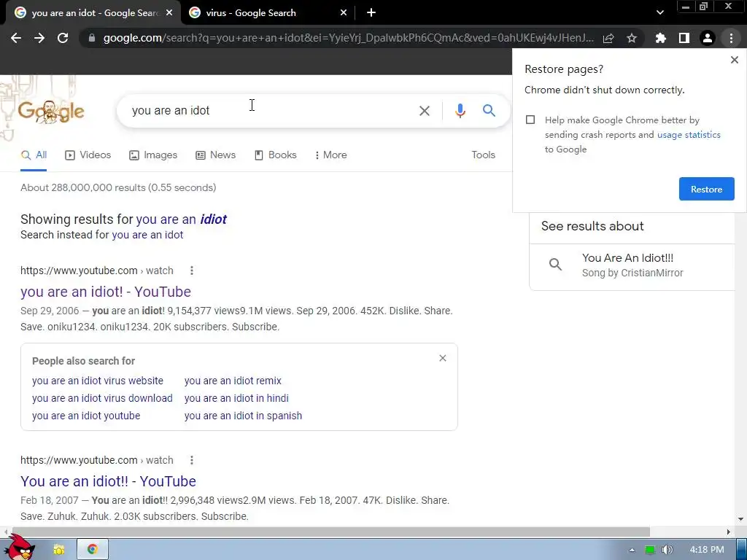Image resolution: width=747 pixels, height=560 pixels.
Task: Click the Show desktop strip
Action: [x=742, y=550]
